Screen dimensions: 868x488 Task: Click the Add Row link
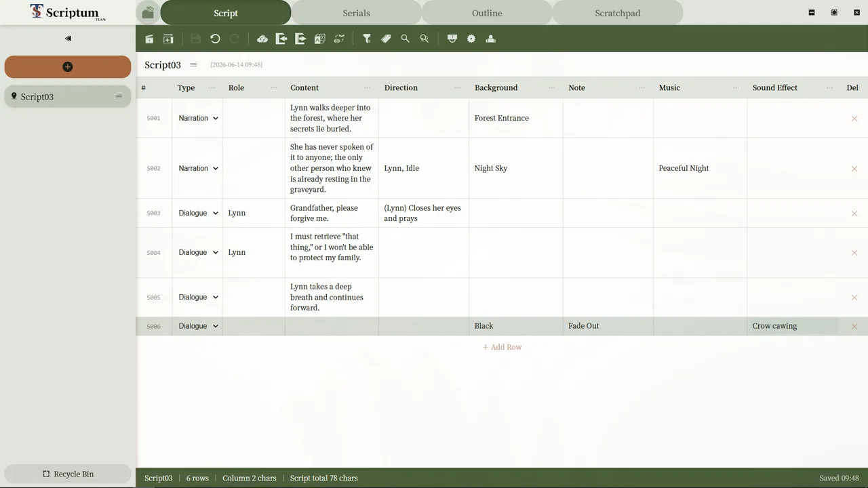tap(502, 347)
